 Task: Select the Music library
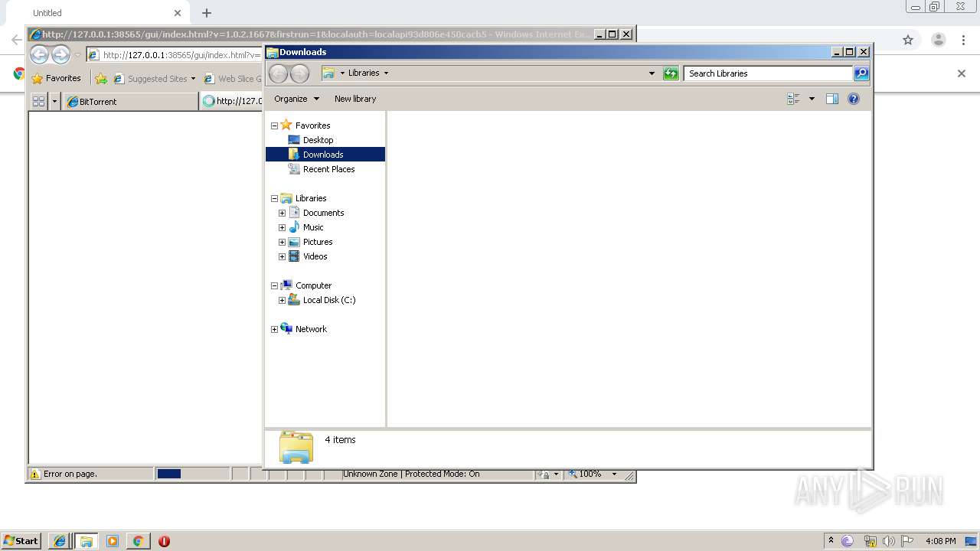pos(313,227)
